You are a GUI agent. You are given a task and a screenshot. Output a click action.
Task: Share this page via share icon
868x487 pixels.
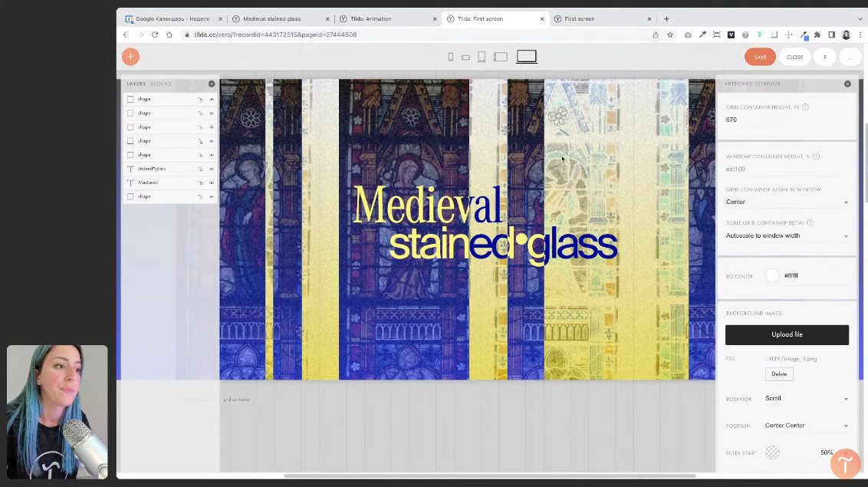point(656,35)
